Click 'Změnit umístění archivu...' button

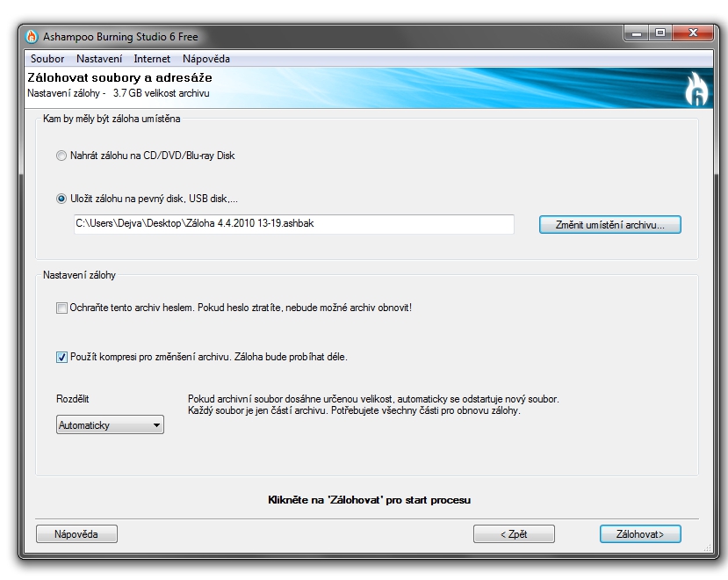[610, 224]
